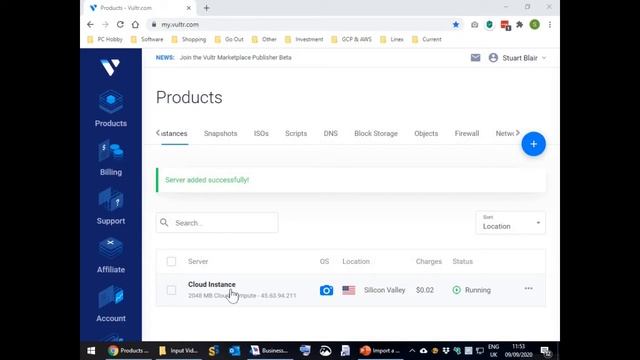Image resolution: width=640 pixels, height=360 pixels.
Task: Switch to the Block Storage tab
Action: point(376,133)
